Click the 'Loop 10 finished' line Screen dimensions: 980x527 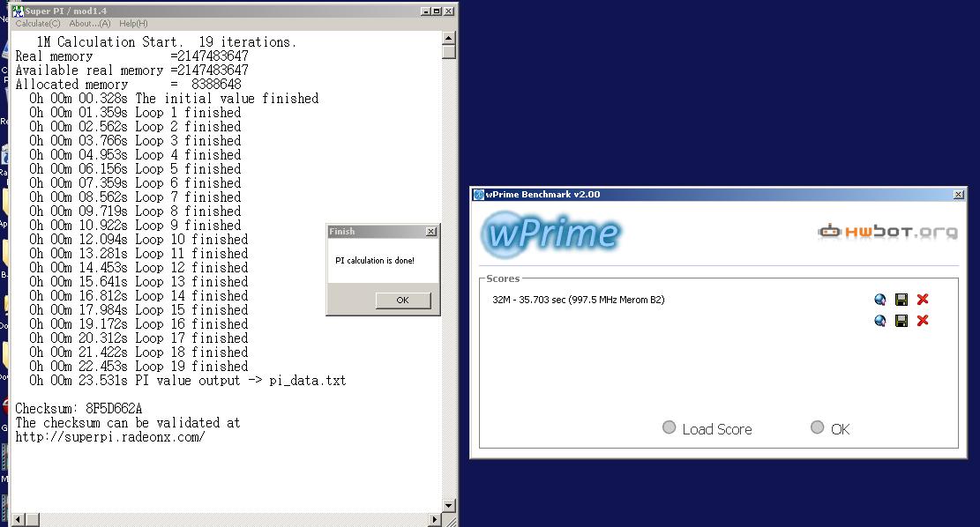[138, 240]
